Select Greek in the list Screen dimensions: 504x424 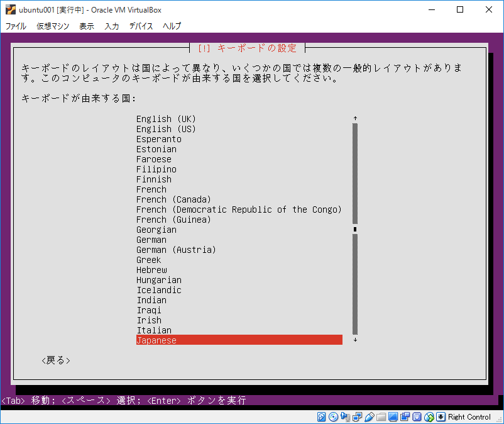tap(239, 260)
